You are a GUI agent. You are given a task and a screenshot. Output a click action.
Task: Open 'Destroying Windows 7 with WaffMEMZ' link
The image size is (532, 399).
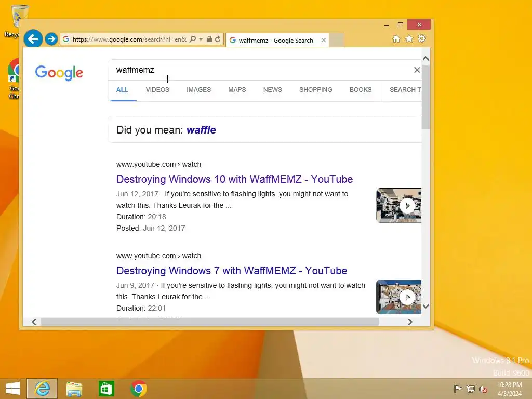(x=232, y=271)
